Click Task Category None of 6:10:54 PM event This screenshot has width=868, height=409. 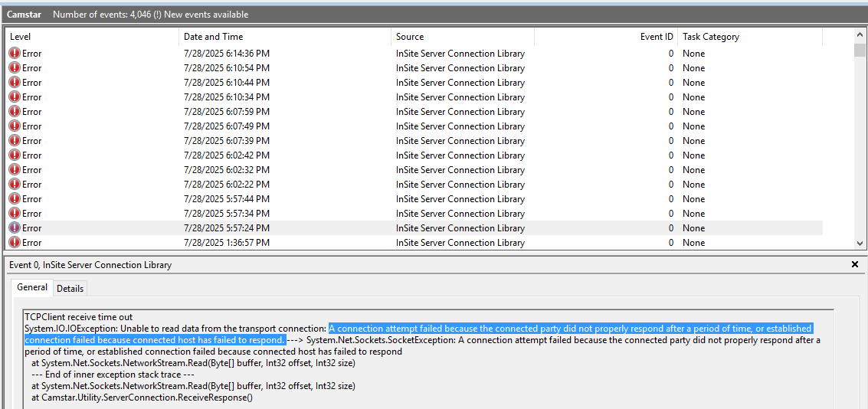coord(693,68)
